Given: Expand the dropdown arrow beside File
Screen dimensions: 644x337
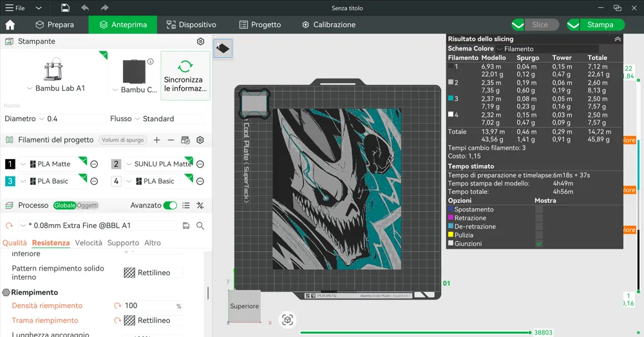Looking at the screenshot, I should [39, 8].
